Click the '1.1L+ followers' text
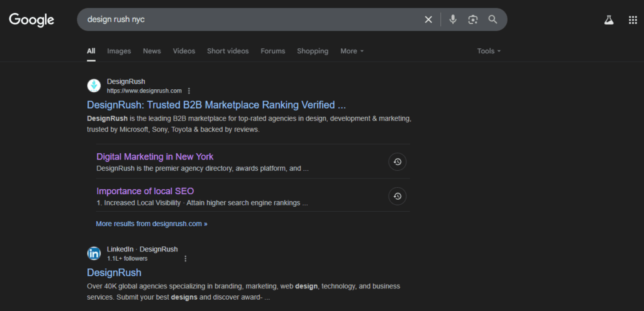 [127, 258]
